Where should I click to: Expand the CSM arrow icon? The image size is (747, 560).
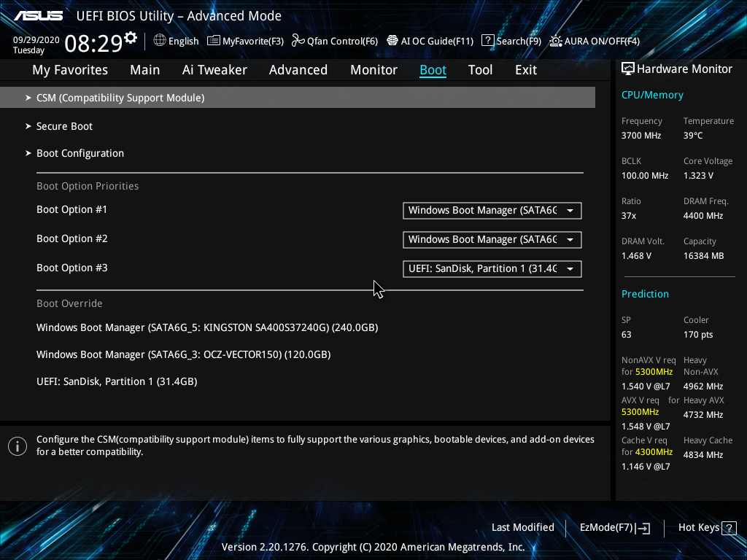point(28,98)
